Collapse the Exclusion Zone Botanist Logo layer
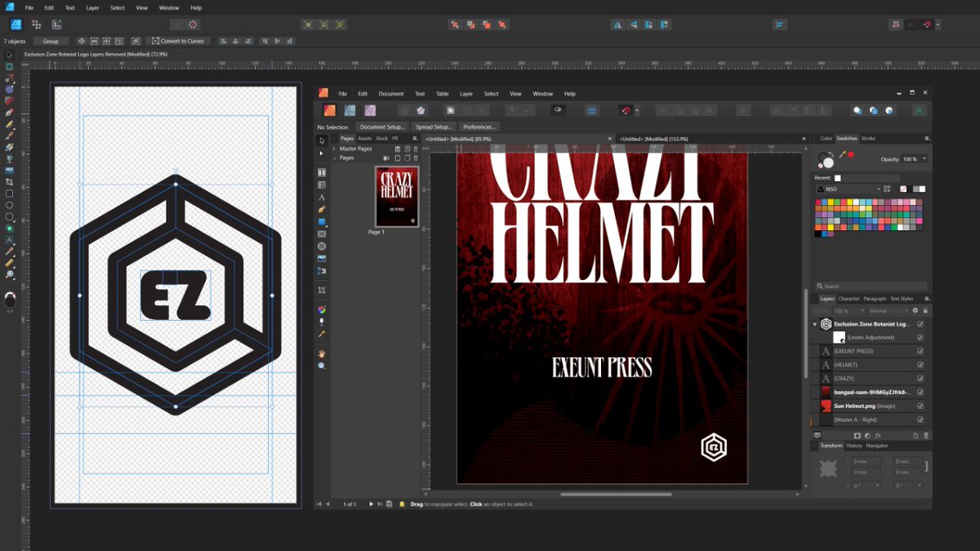The image size is (980, 551). (815, 324)
